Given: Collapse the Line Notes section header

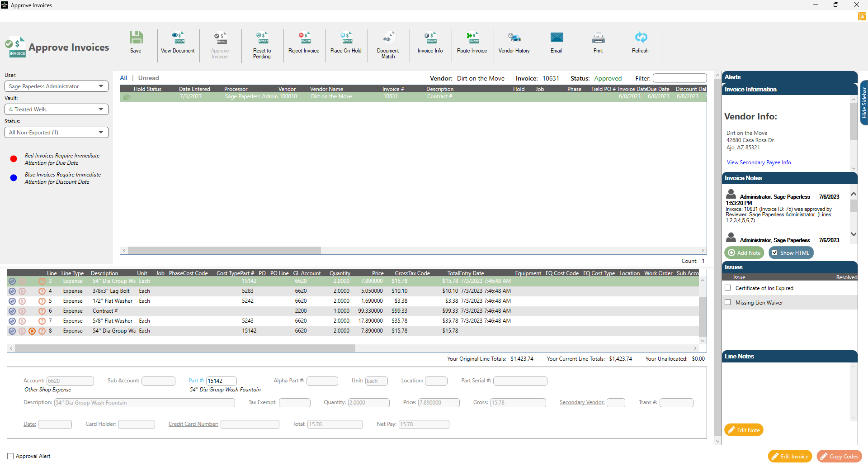Looking at the screenshot, I should (789, 356).
